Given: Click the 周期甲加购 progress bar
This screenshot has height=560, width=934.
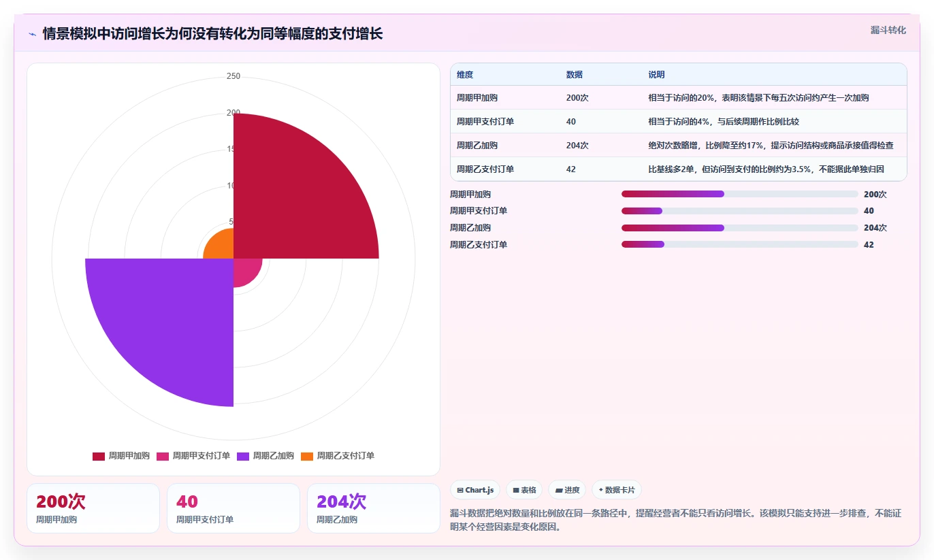Looking at the screenshot, I should coord(739,194).
